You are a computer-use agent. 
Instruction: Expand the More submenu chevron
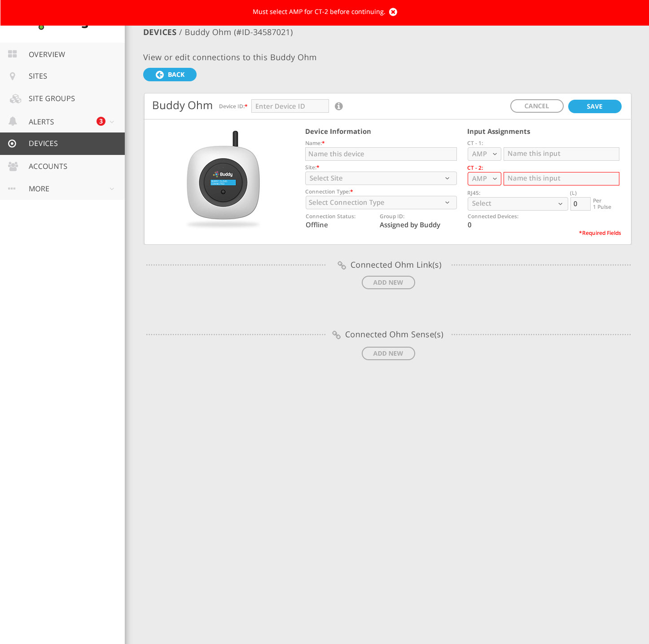112,189
